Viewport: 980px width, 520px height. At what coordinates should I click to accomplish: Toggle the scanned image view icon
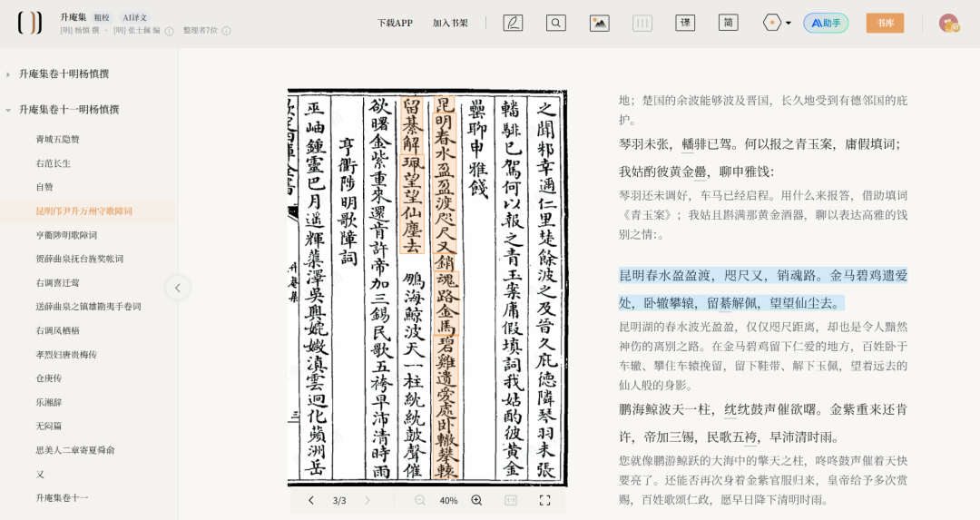[x=600, y=23]
